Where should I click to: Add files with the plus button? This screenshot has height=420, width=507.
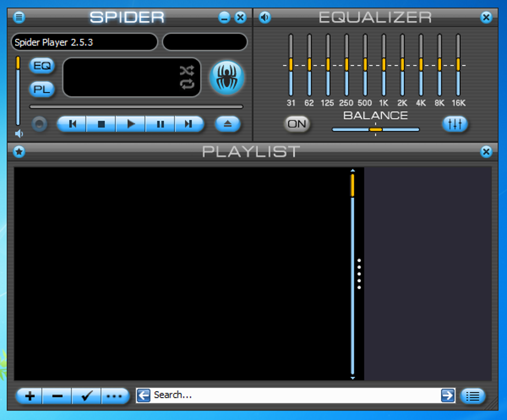(x=29, y=396)
